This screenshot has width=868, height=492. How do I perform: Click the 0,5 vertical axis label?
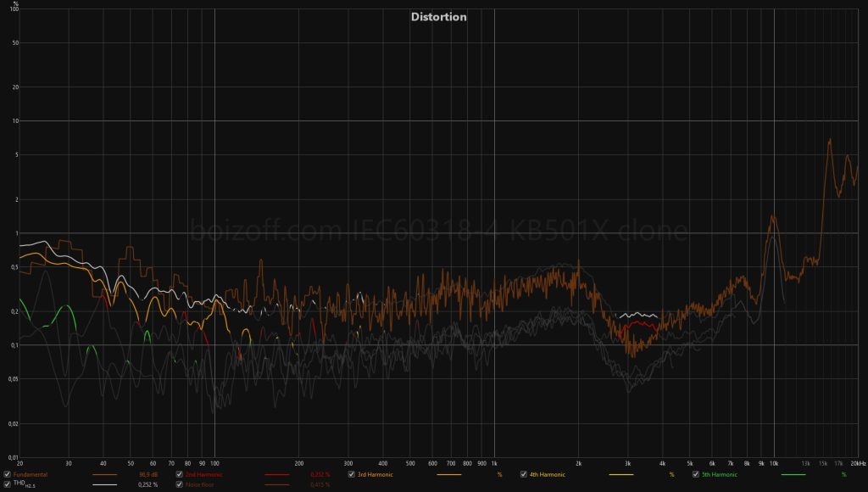tap(14, 267)
